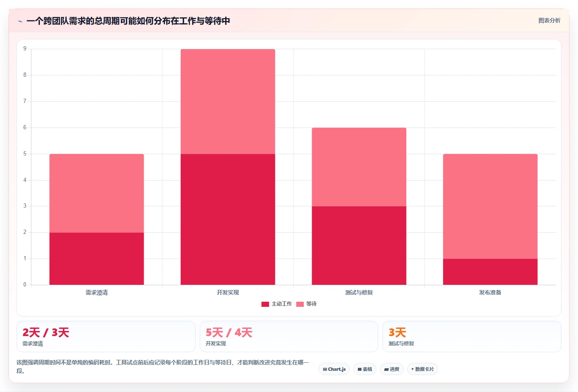This screenshot has height=392, width=578.
Task: Click the 需求澄清 caption under 2天 / 3天
Action: click(33, 344)
